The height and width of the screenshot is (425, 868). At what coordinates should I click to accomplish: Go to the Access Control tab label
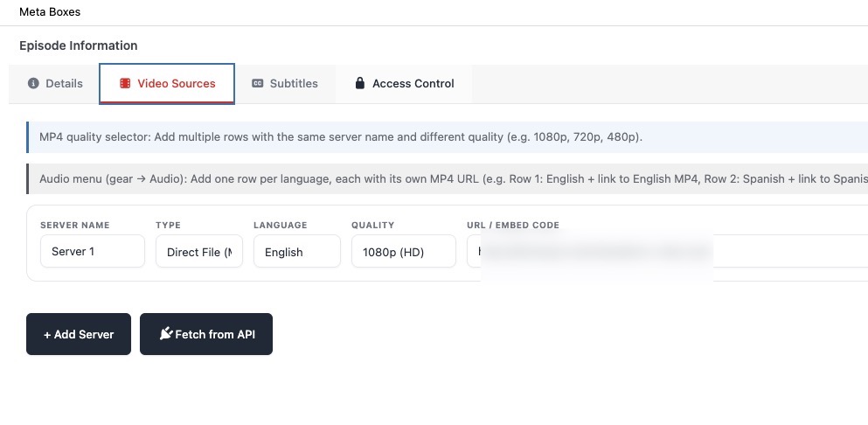[x=413, y=84]
